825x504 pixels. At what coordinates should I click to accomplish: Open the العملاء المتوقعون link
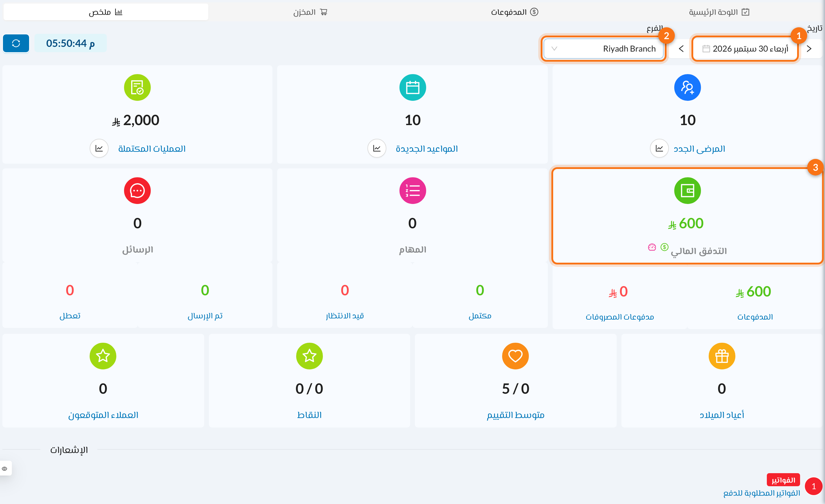click(103, 415)
